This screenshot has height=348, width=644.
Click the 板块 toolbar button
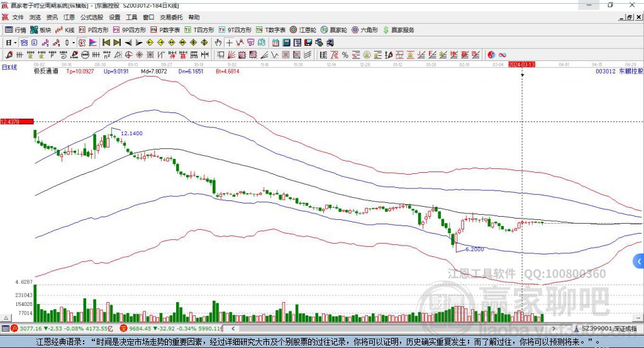tap(40, 30)
